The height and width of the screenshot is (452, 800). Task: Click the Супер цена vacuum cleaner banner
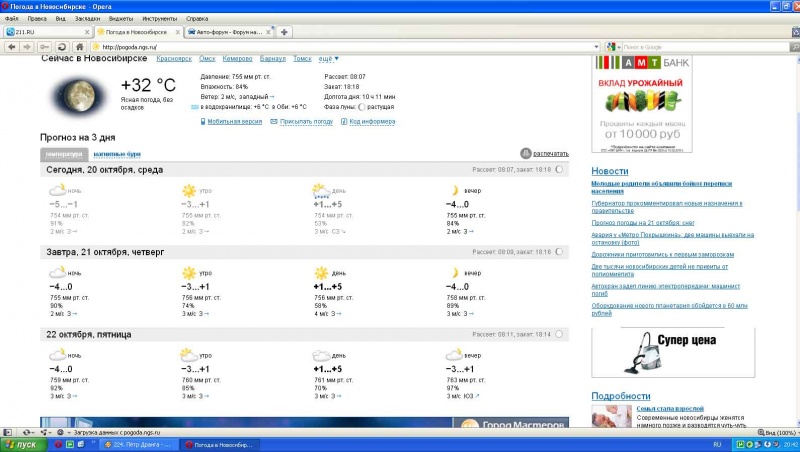673,352
